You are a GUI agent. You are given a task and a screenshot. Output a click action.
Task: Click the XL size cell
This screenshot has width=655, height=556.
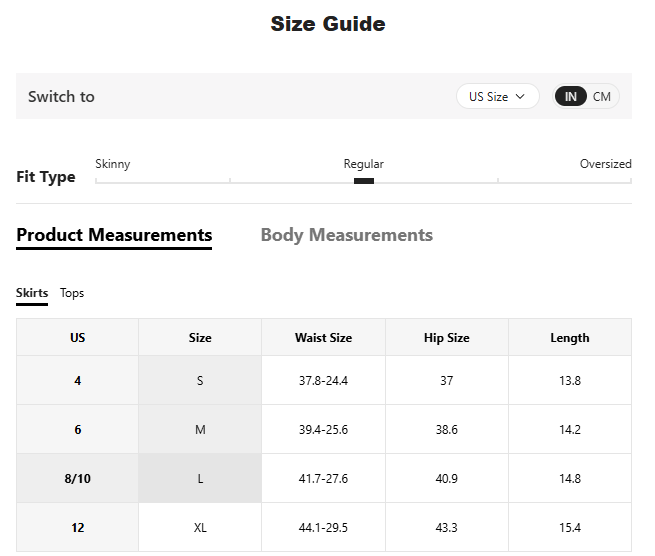point(200,528)
